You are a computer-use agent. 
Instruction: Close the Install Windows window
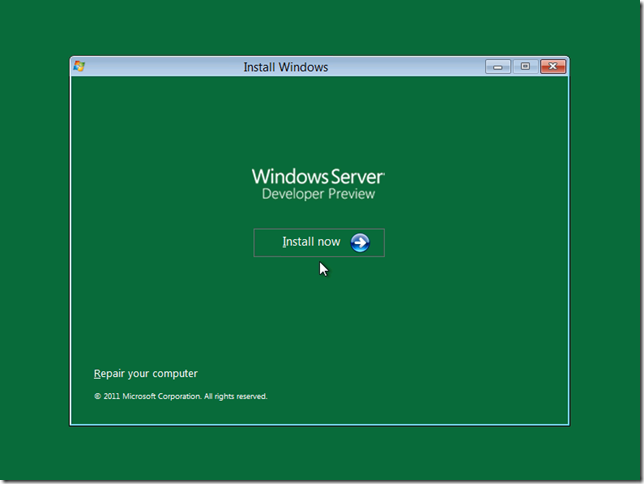tap(553, 67)
